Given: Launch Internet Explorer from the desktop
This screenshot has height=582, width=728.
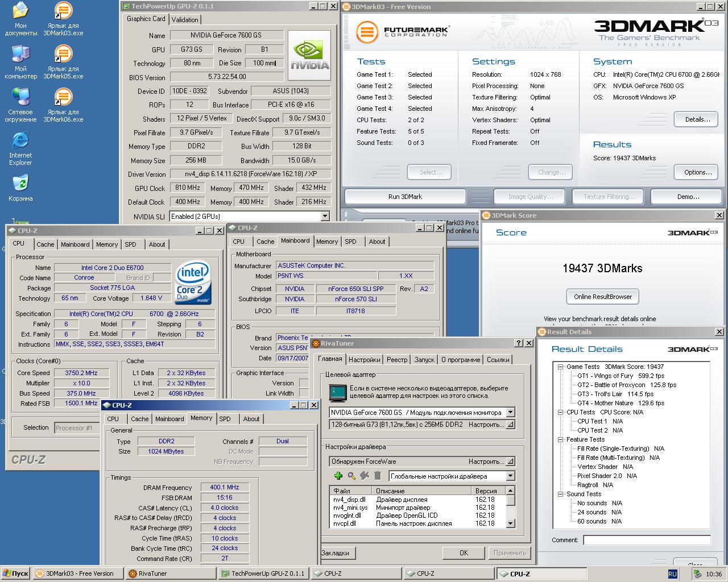Looking at the screenshot, I should coord(20,148).
